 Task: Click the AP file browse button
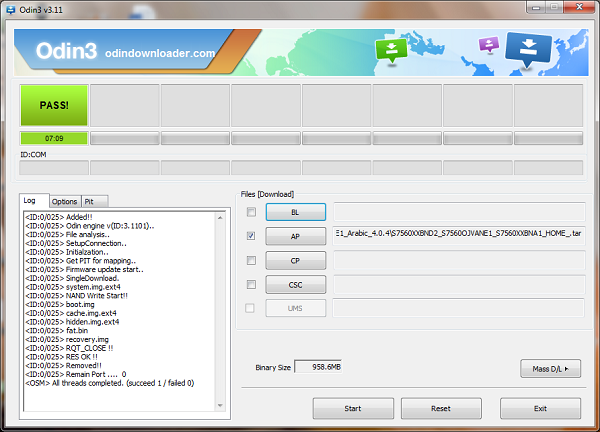(x=296, y=236)
